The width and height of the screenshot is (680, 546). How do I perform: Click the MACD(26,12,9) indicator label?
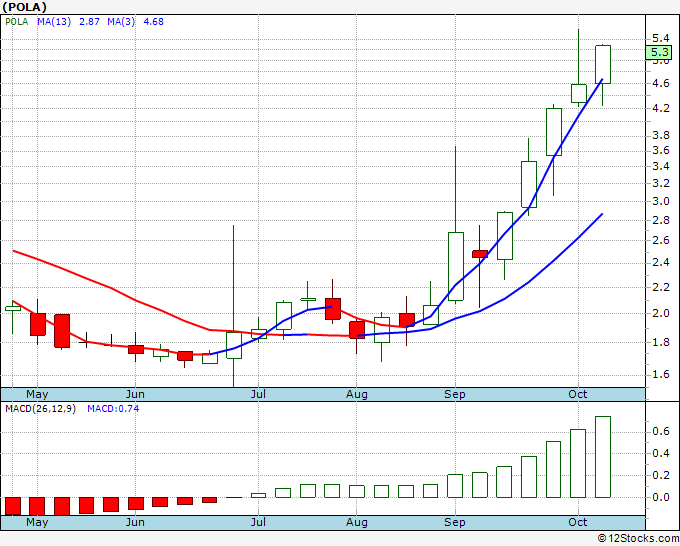point(41,408)
